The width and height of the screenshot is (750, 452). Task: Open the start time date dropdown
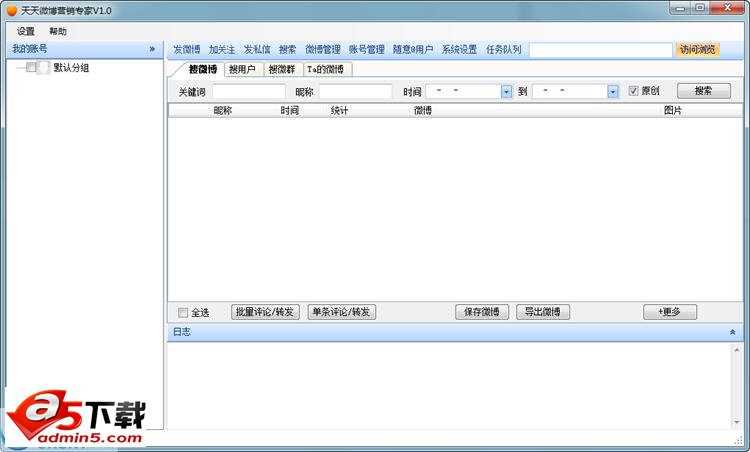pyautogui.click(x=506, y=91)
